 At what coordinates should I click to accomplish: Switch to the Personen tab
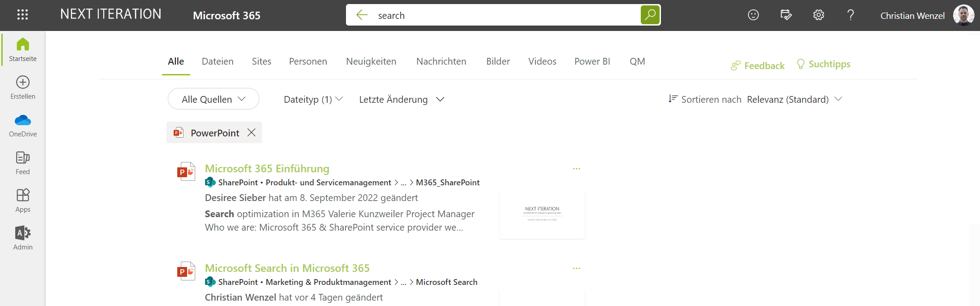click(308, 61)
